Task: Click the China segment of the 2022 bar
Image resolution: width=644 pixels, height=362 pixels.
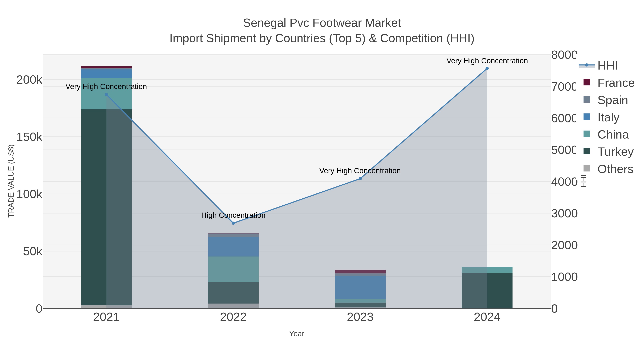Action: click(x=233, y=269)
